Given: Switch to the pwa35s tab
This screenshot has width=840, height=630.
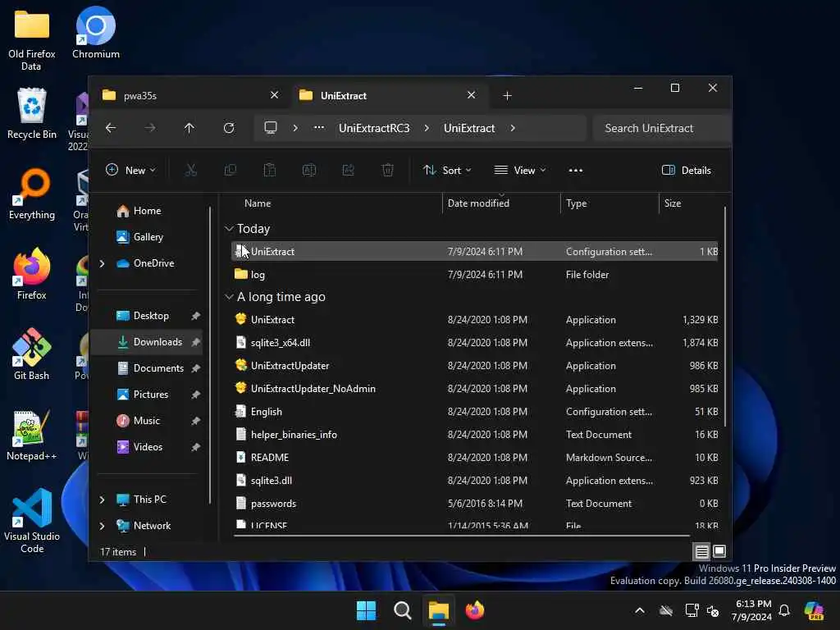Looking at the screenshot, I should tap(190, 95).
